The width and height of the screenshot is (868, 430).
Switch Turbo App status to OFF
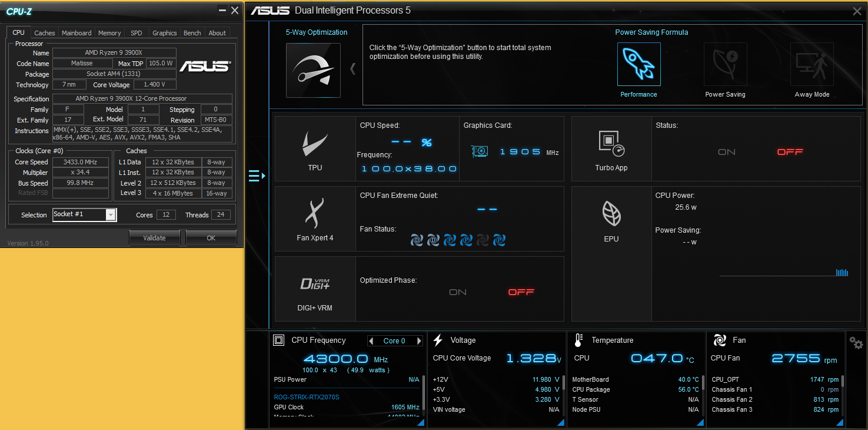pyautogui.click(x=790, y=152)
